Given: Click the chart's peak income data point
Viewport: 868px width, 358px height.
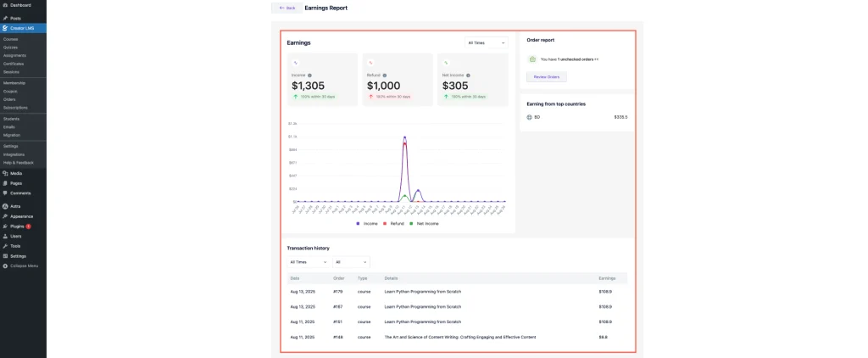Looking at the screenshot, I should (x=405, y=137).
